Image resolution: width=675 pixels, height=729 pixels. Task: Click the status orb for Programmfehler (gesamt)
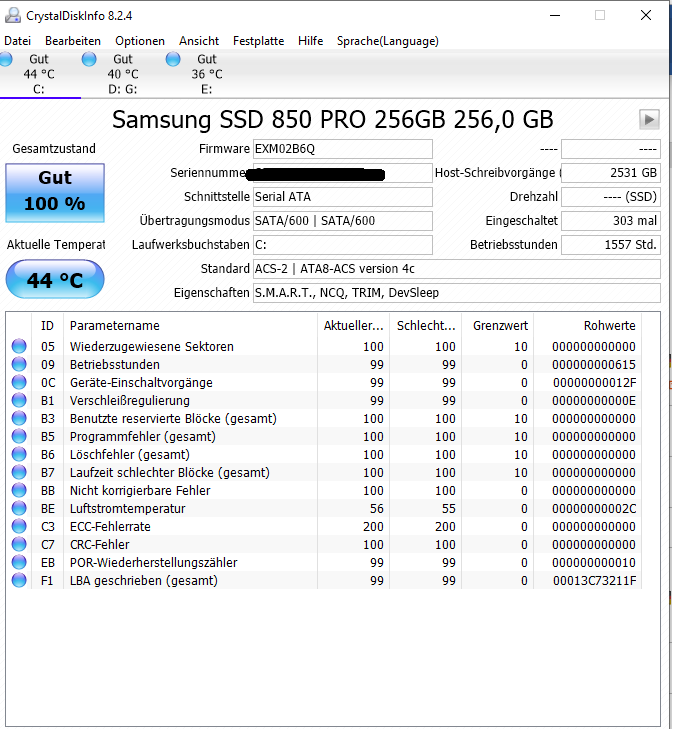tap(19, 436)
